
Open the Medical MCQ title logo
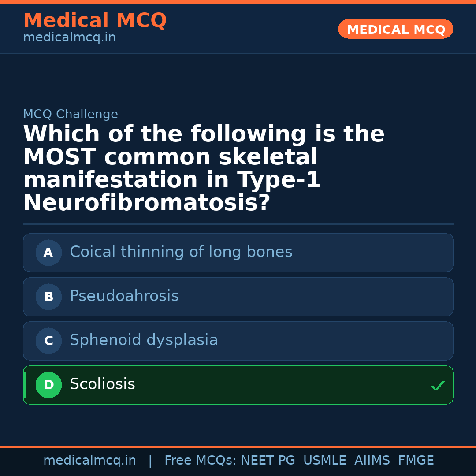coord(95,21)
